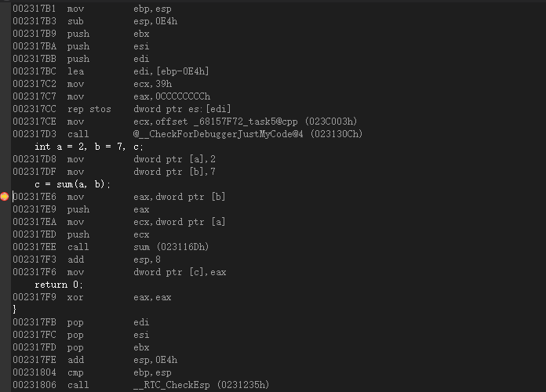
Task: Click the 'cmp ebp,esp' instruction line
Action: [118, 372]
